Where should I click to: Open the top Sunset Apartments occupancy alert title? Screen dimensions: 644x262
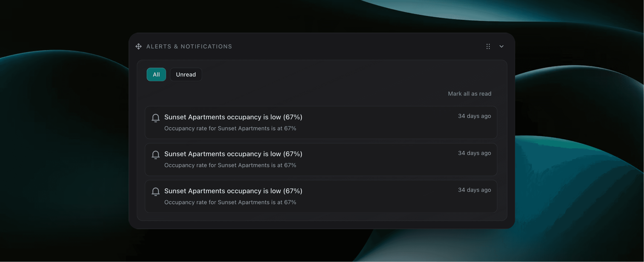point(233,117)
